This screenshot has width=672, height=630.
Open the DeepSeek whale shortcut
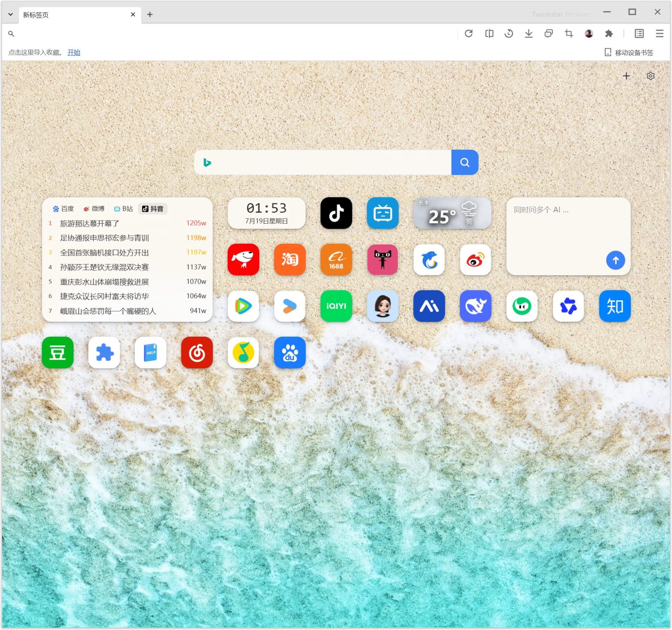(x=475, y=306)
